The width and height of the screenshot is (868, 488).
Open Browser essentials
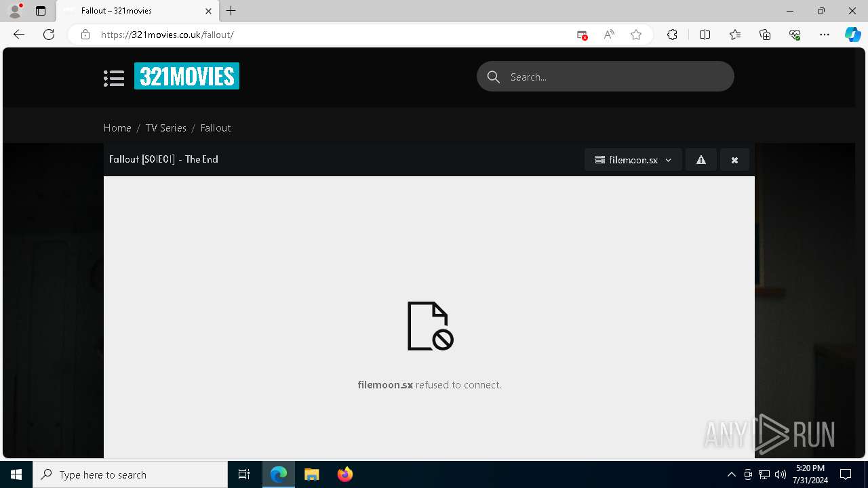pyautogui.click(x=795, y=35)
